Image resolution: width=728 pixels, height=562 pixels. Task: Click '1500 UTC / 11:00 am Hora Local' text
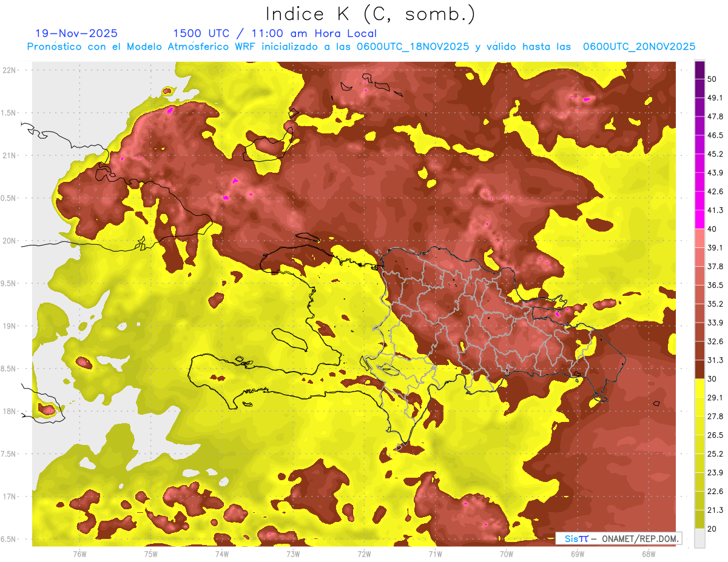pos(275,33)
